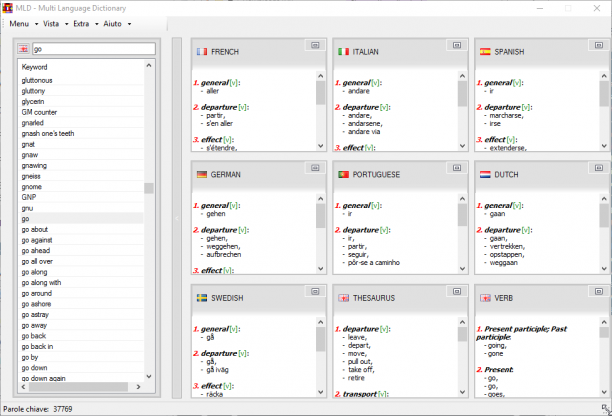The width and height of the screenshot is (612, 416).
Task: Maximize the Italian panel
Action: click(x=457, y=45)
